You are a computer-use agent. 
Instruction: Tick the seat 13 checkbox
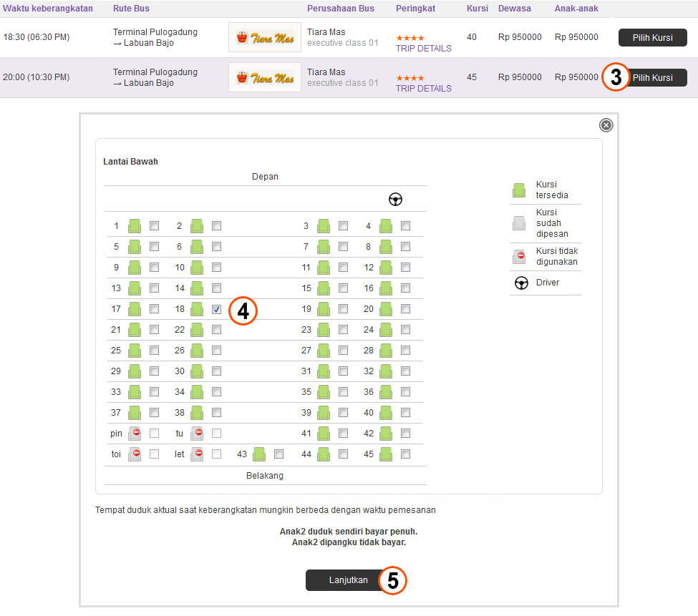(x=154, y=288)
